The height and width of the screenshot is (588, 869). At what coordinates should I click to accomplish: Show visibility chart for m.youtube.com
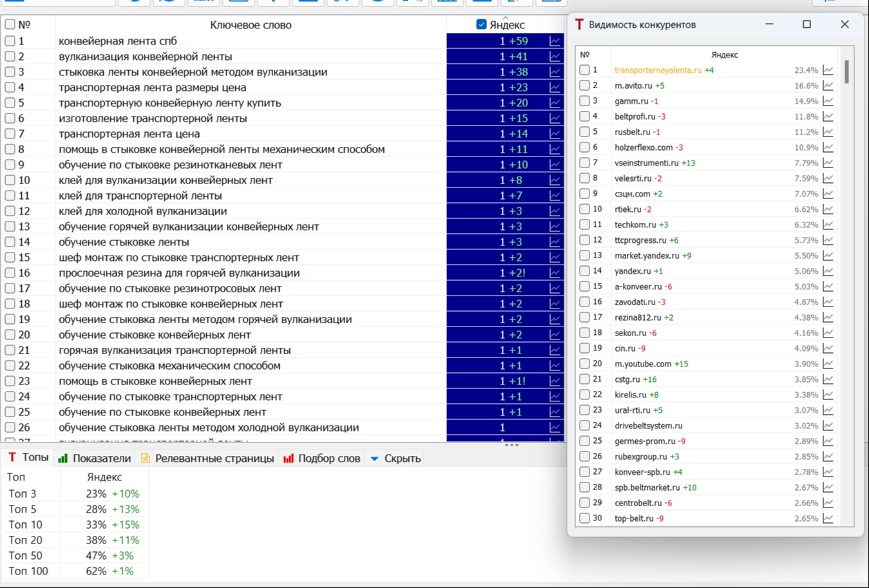click(x=828, y=364)
